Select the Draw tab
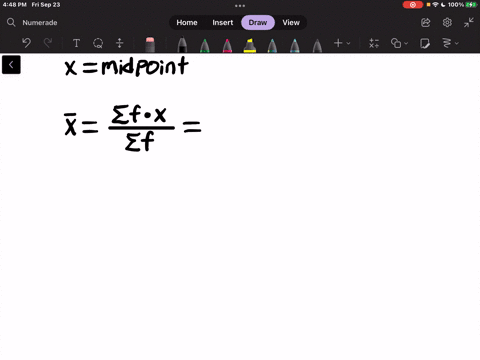 [258, 23]
